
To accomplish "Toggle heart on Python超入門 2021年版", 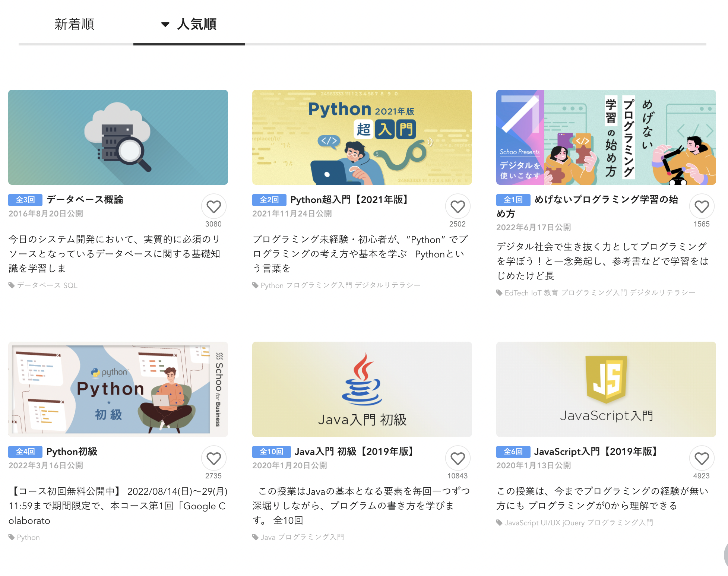I will coord(458,206).
